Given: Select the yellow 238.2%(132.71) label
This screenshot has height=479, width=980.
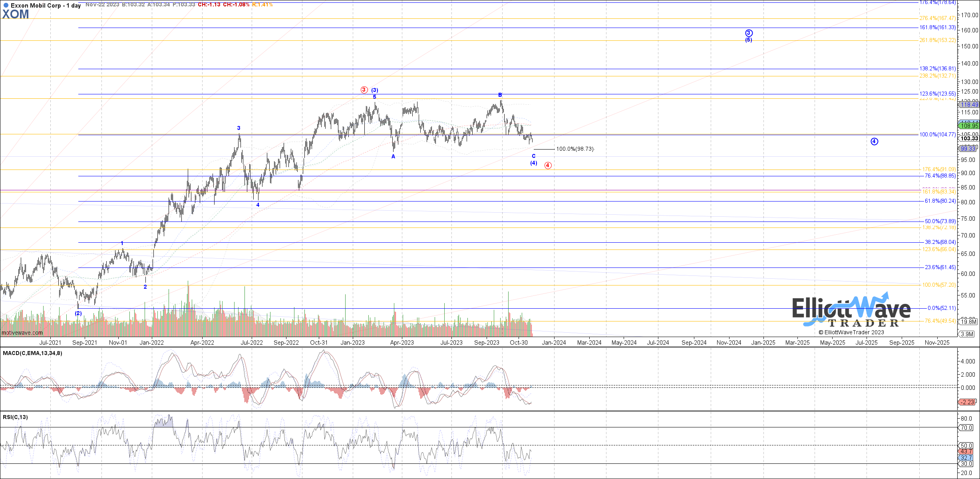Looking at the screenshot, I should (937, 76).
